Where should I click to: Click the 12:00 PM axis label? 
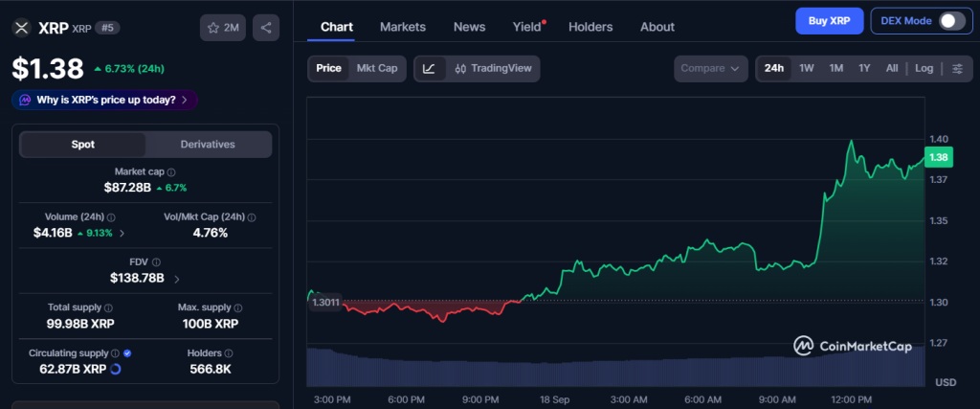[x=851, y=399]
